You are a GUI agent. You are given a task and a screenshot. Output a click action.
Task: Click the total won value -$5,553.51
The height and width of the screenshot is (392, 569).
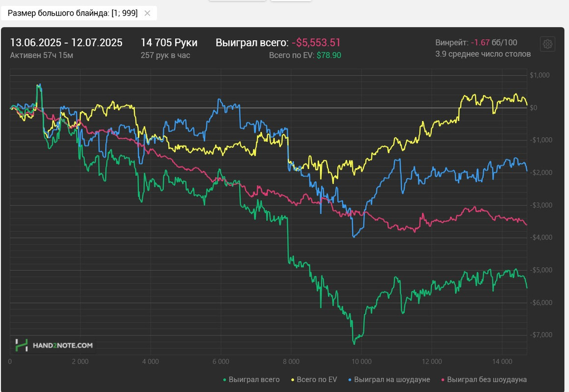point(316,43)
